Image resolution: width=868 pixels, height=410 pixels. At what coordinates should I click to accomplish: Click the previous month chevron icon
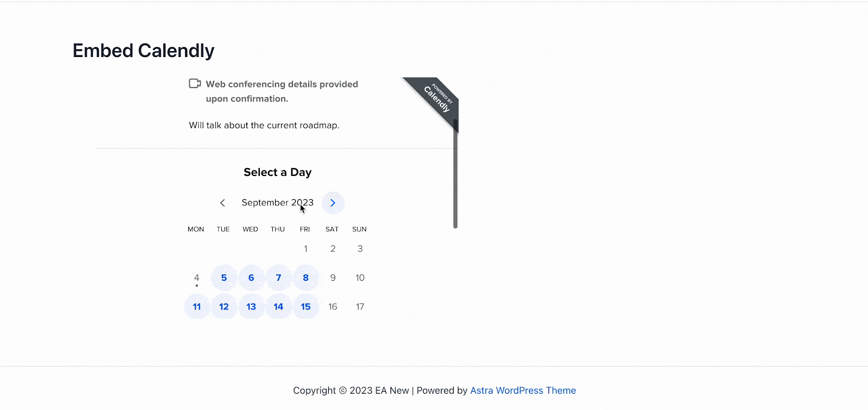[x=222, y=203]
